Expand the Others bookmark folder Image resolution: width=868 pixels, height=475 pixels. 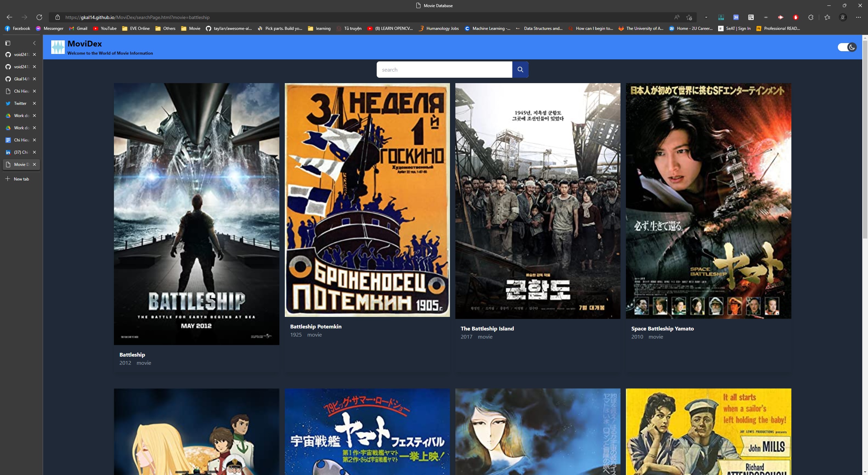(165, 28)
